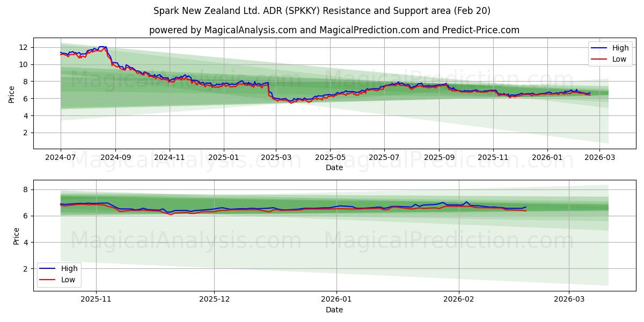Viewport: 644px width, 322px height.
Task: Click the 2024-07 tick label on top chart
Action: coord(61,158)
